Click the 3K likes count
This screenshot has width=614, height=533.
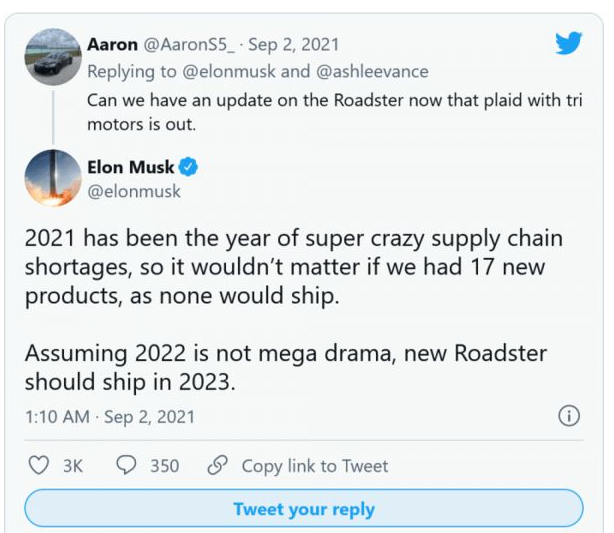(x=72, y=466)
